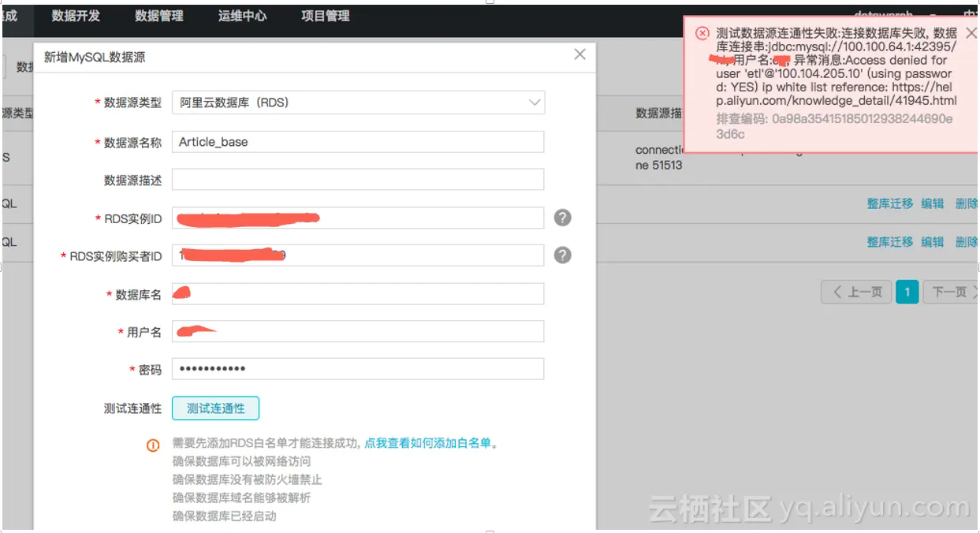This screenshot has width=980, height=533.
Task: Open the 项目管理 menu
Action: [x=326, y=16]
